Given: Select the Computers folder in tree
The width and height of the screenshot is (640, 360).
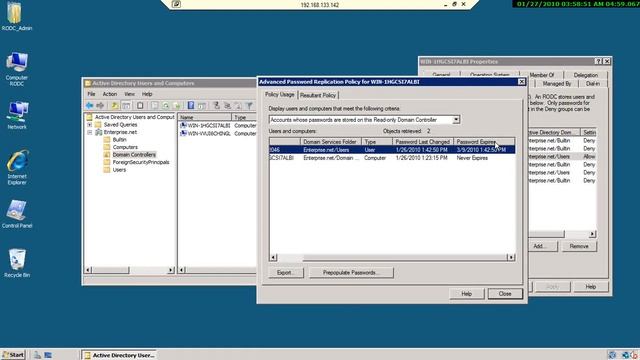Looking at the screenshot, I should pos(125,147).
